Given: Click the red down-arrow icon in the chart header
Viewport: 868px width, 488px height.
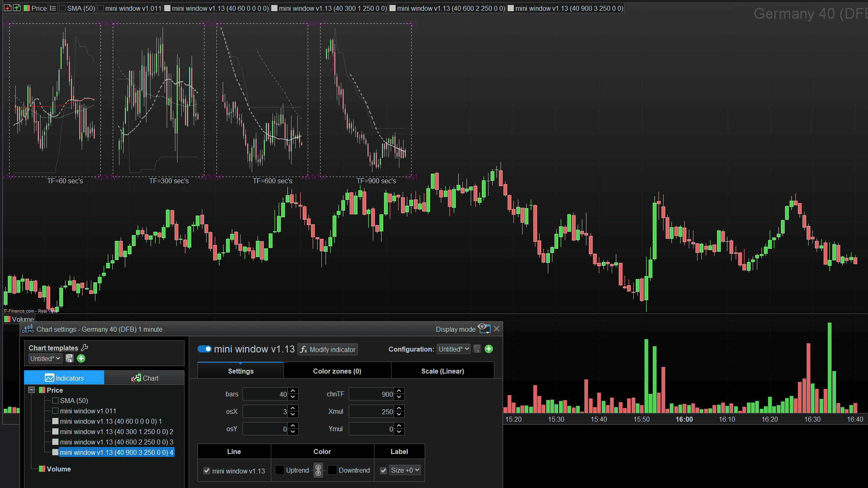Looking at the screenshot, I should click(x=7, y=8).
